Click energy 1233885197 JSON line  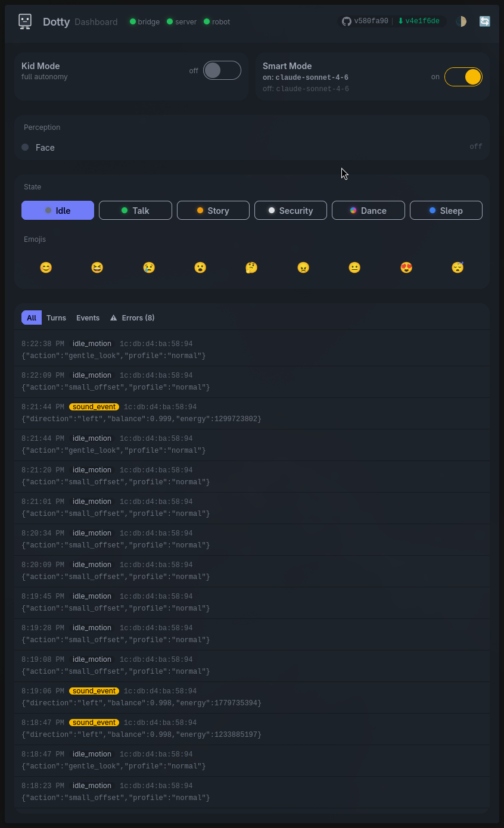pos(141,734)
